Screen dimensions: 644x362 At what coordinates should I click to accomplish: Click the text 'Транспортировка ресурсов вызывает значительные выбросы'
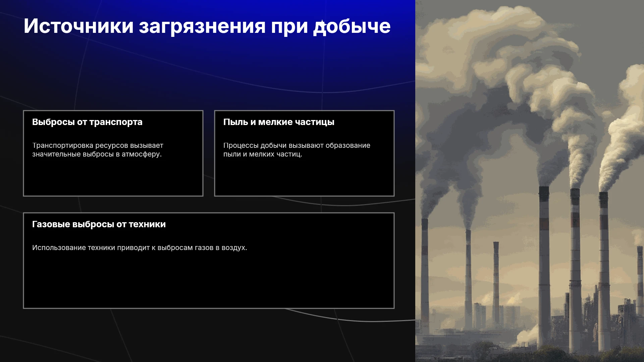click(98, 150)
